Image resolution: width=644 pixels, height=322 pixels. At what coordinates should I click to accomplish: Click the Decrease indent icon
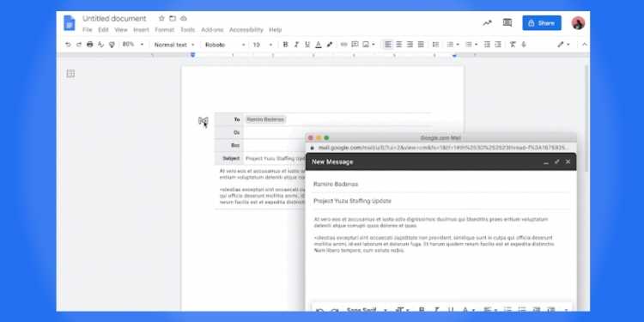pyautogui.click(x=487, y=45)
